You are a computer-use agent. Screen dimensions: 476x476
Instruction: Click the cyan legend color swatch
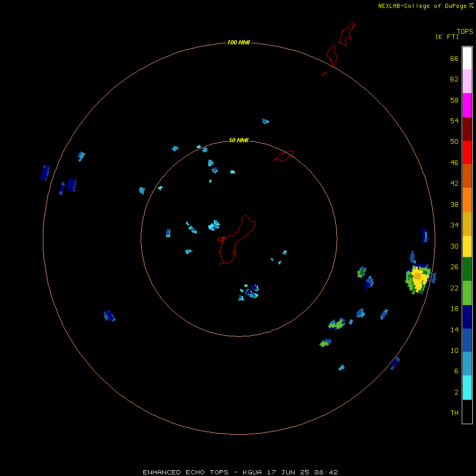click(x=467, y=388)
